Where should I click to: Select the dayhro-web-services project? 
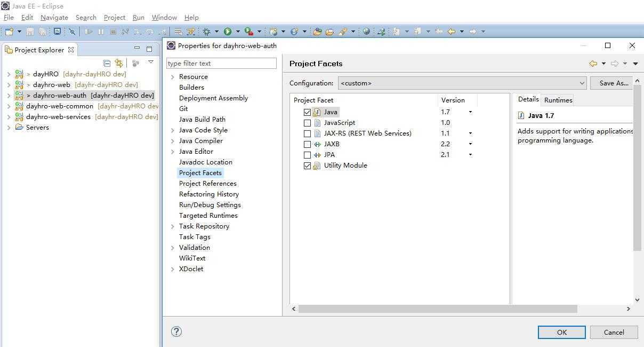click(x=58, y=116)
